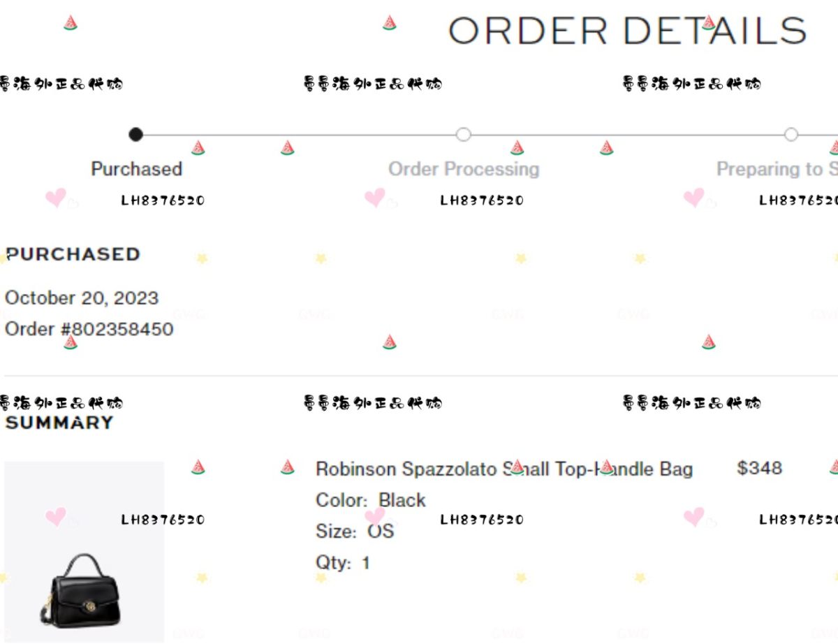This screenshot has width=838, height=644.
Task: Click the watermelon icon over Top-Handle text
Action: click(606, 467)
